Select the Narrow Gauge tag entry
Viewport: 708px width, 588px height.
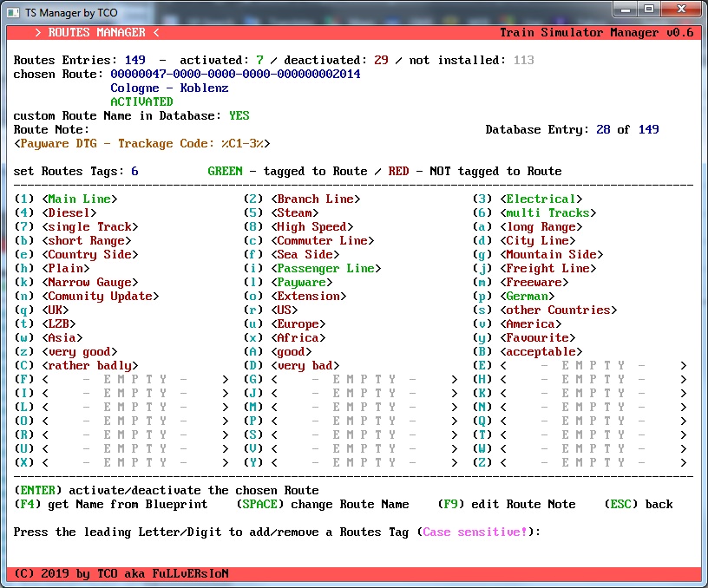(76, 283)
